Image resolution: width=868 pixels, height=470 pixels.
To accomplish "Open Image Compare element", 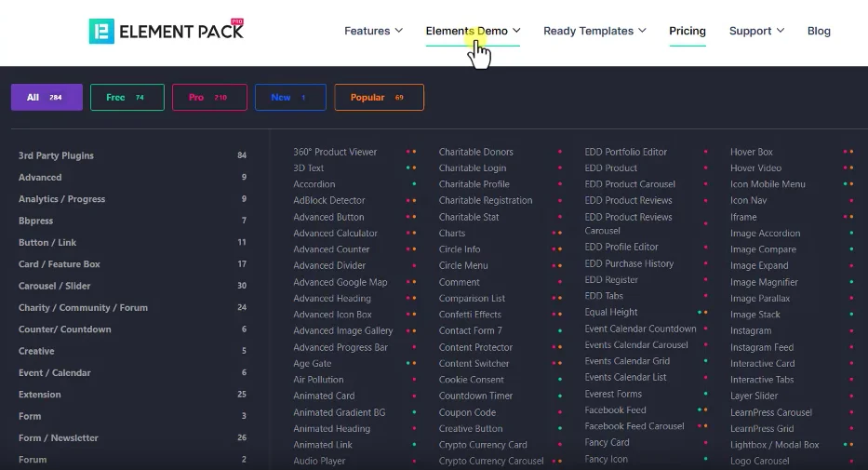I will click(x=763, y=249).
